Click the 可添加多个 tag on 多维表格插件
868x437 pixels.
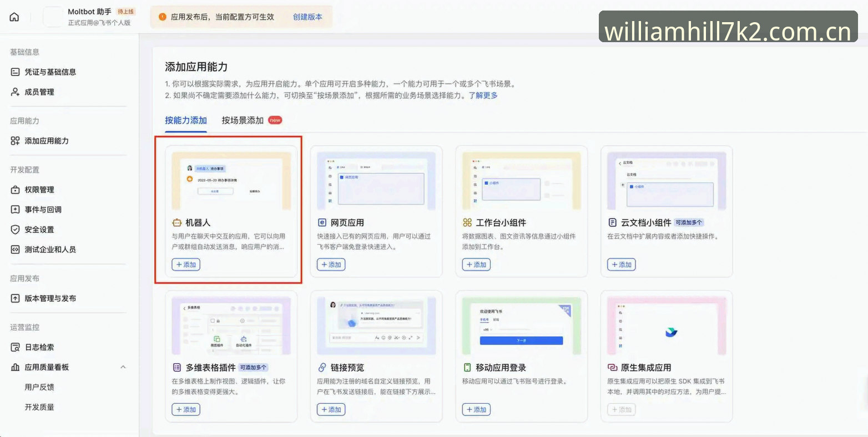(254, 367)
